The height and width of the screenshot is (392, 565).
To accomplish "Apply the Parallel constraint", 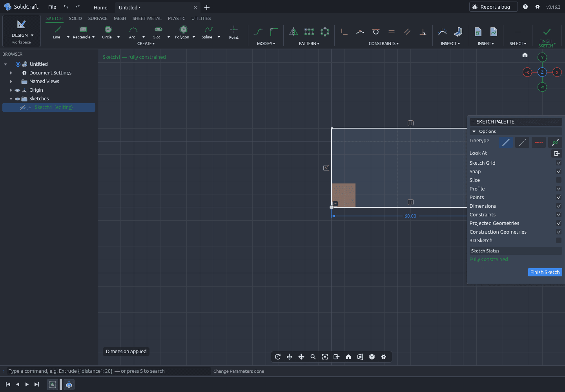I will click(407, 32).
